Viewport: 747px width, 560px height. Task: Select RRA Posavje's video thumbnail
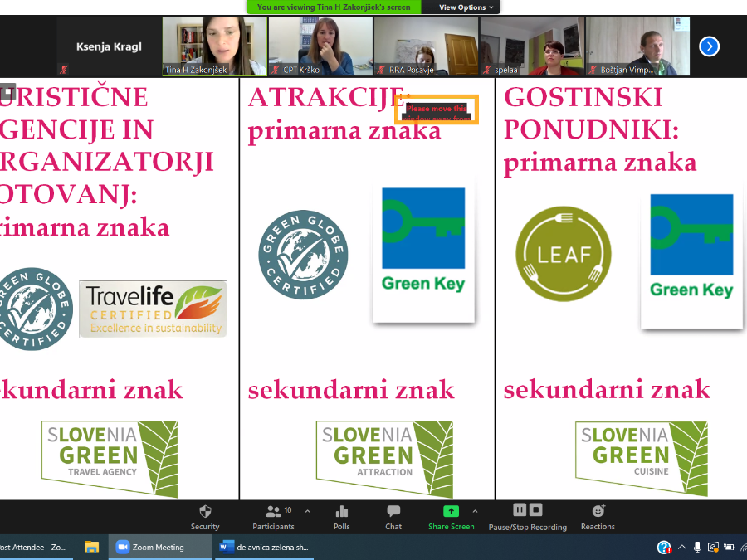pos(427,46)
